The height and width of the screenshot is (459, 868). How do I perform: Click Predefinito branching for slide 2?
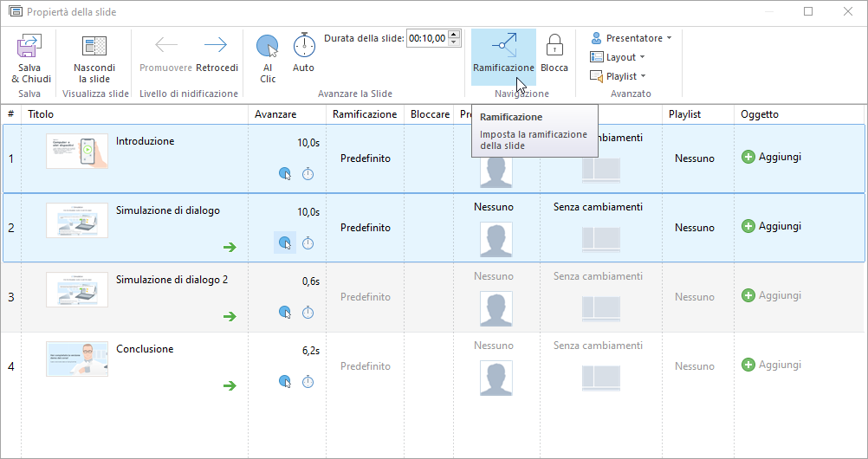click(x=365, y=228)
